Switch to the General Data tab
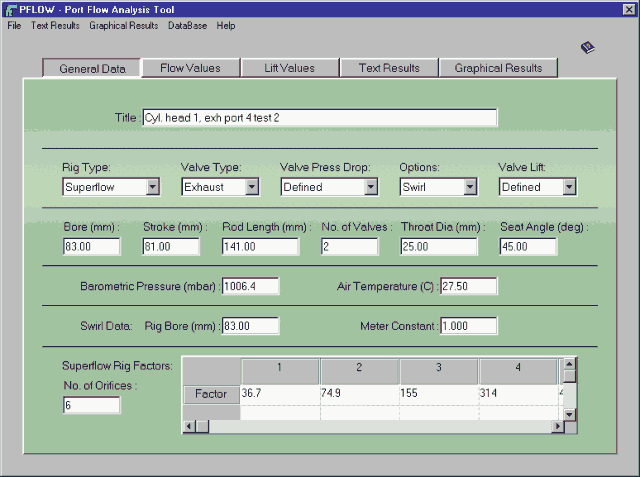The height and width of the screenshot is (477, 640). pyautogui.click(x=92, y=68)
